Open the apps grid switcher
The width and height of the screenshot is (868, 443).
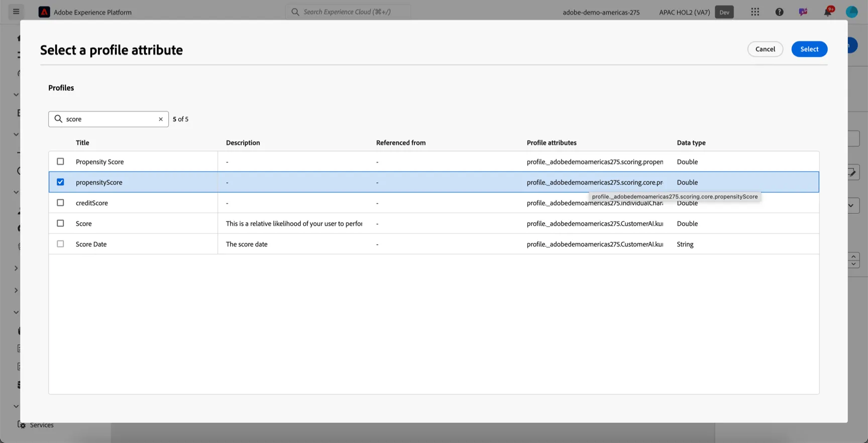click(755, 12)
